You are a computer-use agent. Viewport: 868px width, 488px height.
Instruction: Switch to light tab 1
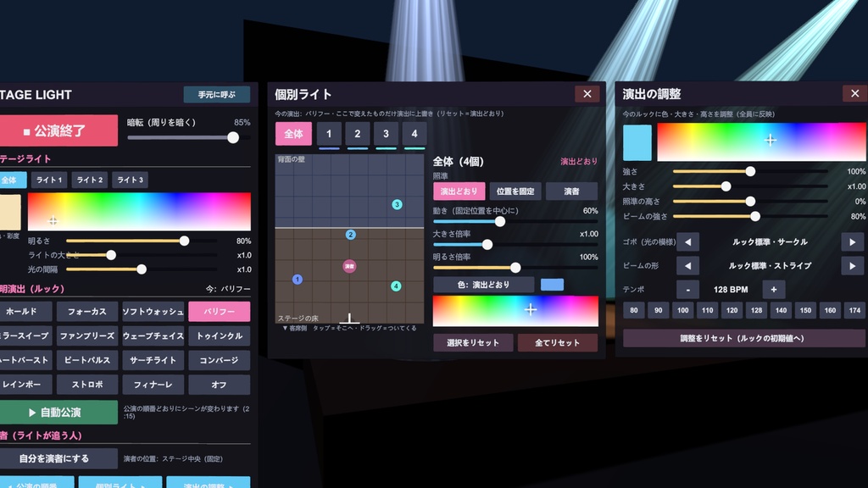point(329,134)
